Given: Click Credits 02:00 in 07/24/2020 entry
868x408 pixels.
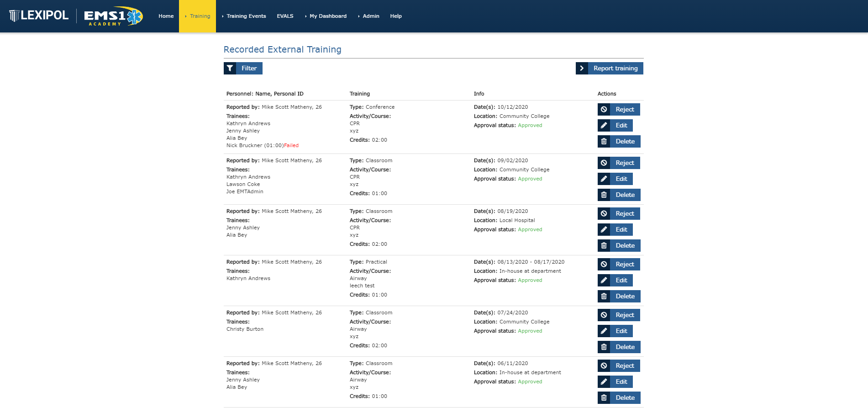Looking at the screenshot, I should (x=368, y=345).
